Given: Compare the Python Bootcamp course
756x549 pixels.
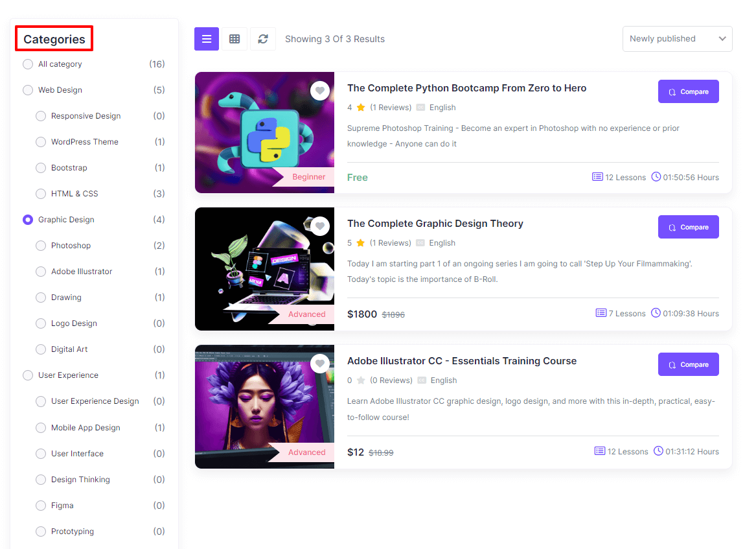Looking at the screenshot, I should coord(688,91).
